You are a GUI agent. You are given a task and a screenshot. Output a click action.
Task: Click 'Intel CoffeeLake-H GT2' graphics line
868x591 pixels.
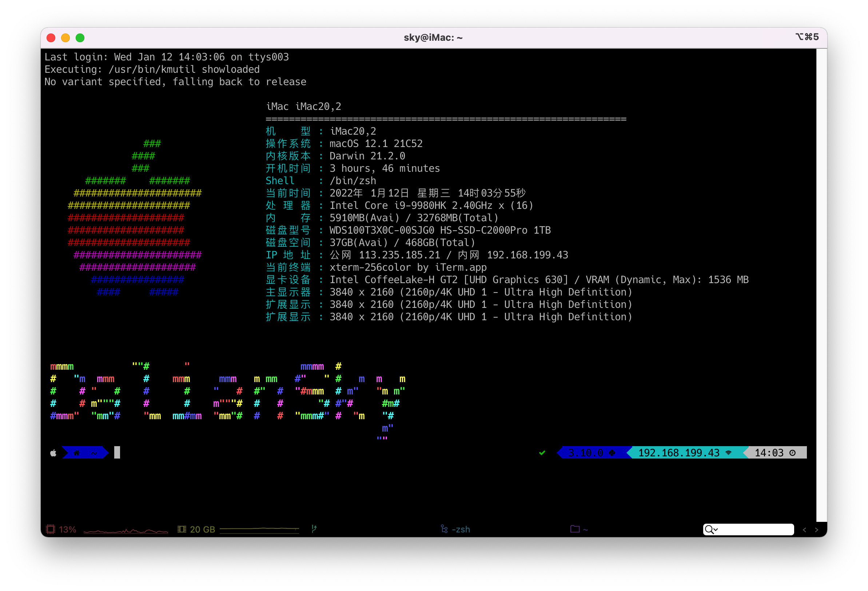(x=539, y=280)
